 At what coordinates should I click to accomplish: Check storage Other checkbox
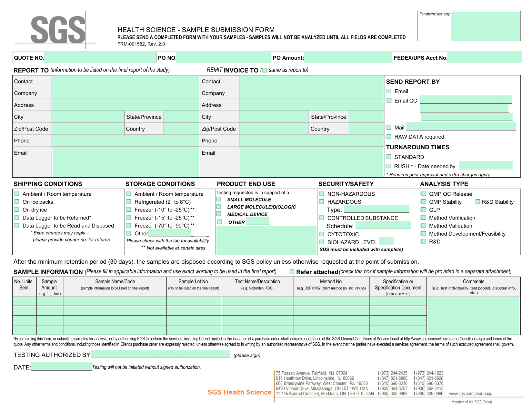[129, 233]
